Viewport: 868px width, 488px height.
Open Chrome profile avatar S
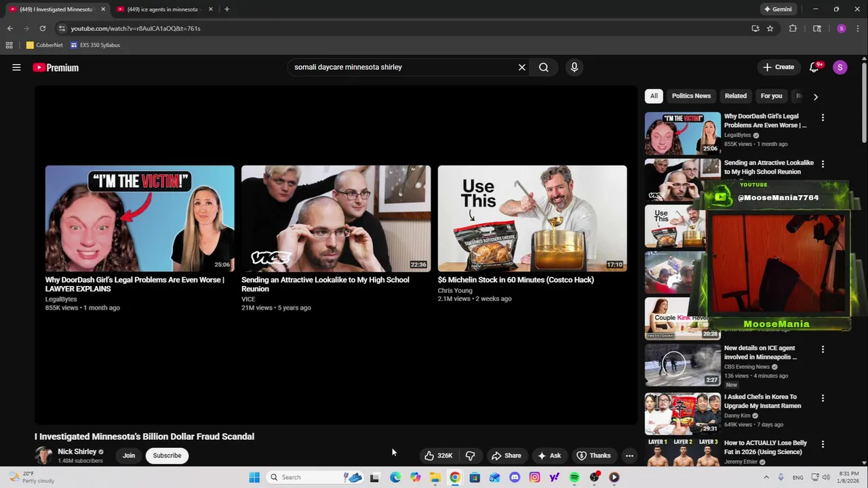tap(842, 28)
